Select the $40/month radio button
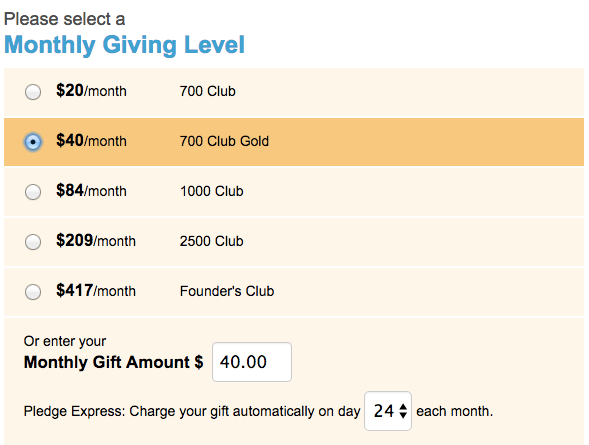Image resolution: width=589 pixels, height=445 pixels. [33, 142]
